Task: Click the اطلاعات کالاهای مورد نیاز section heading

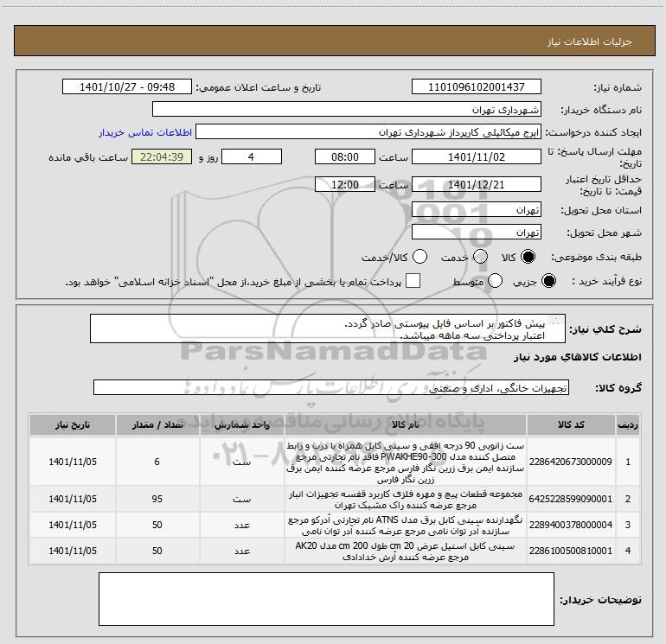Action: [x=577, y=358]
